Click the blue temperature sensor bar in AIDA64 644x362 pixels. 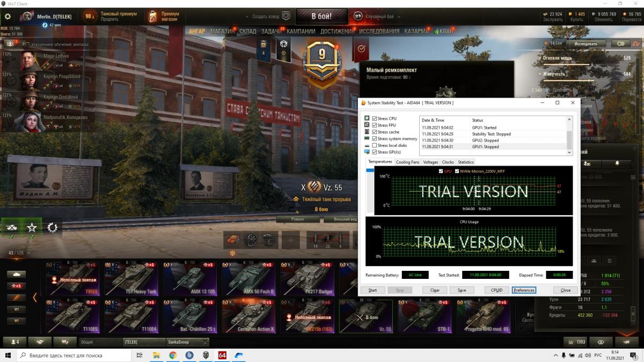coord(370,171)
